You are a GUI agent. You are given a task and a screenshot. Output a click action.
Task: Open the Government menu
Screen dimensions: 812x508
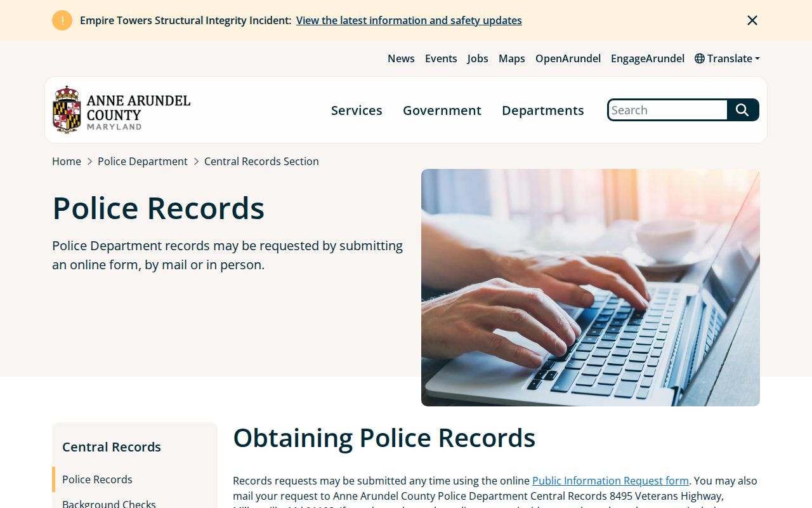[x=442, y=110]
